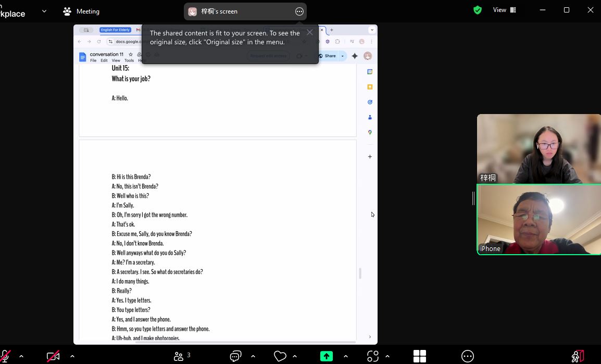Open the Edit menu in Google Docs

point(104,60)
